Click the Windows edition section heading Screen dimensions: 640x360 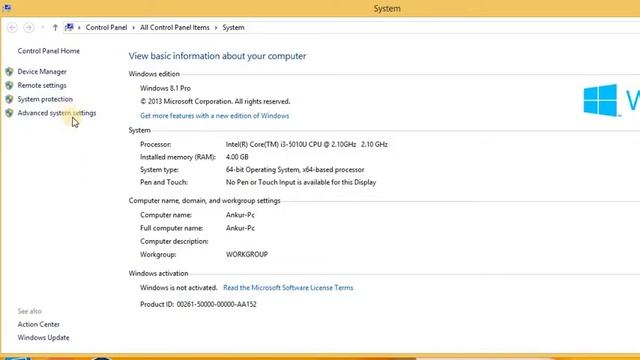pyautogui.click(x=154, y=74)
